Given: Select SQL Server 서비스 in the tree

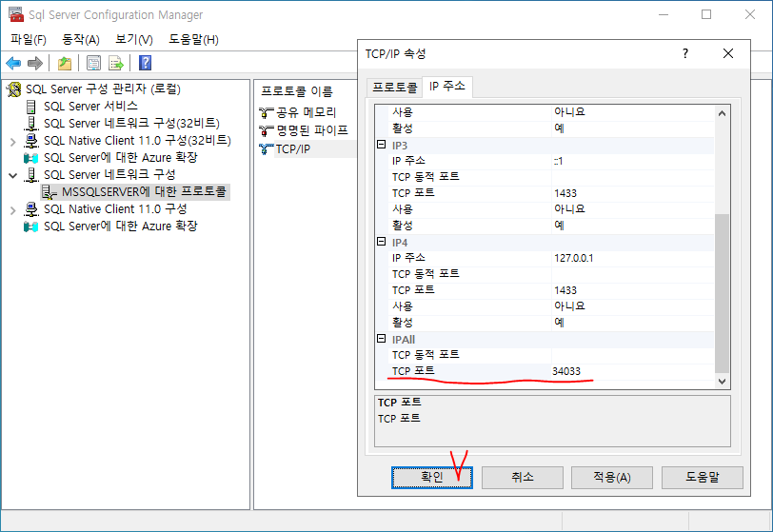Looking at the screenshot, I should click(90, 107).
